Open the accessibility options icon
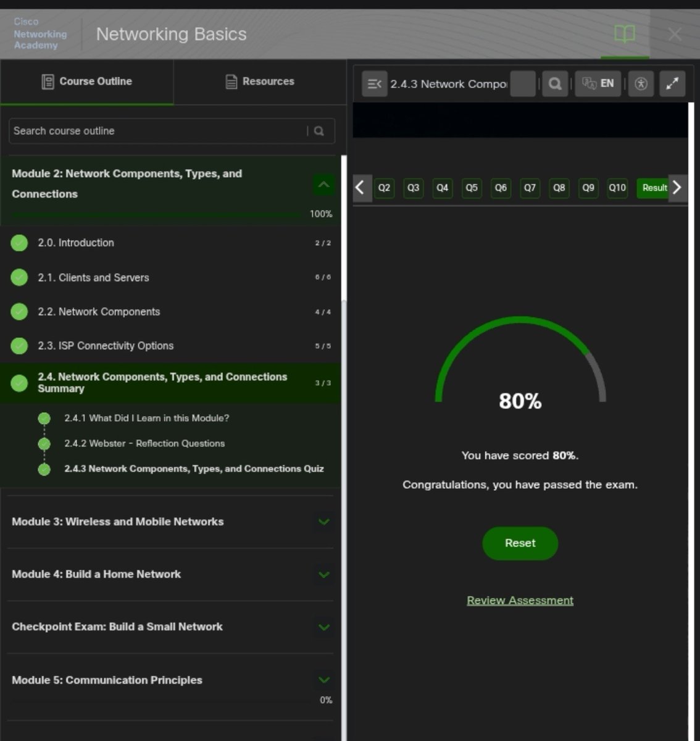Viewport: 700px width, 741px height. click(641, 84)
